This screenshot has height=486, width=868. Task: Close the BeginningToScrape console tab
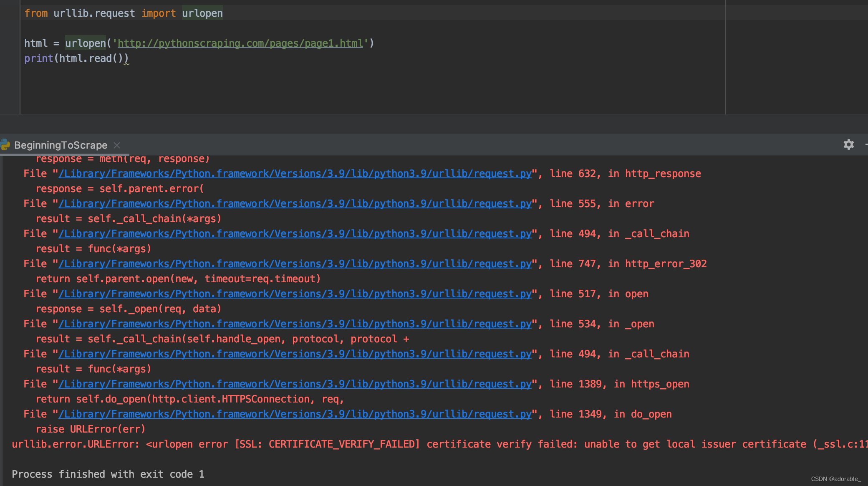point(117,145)
